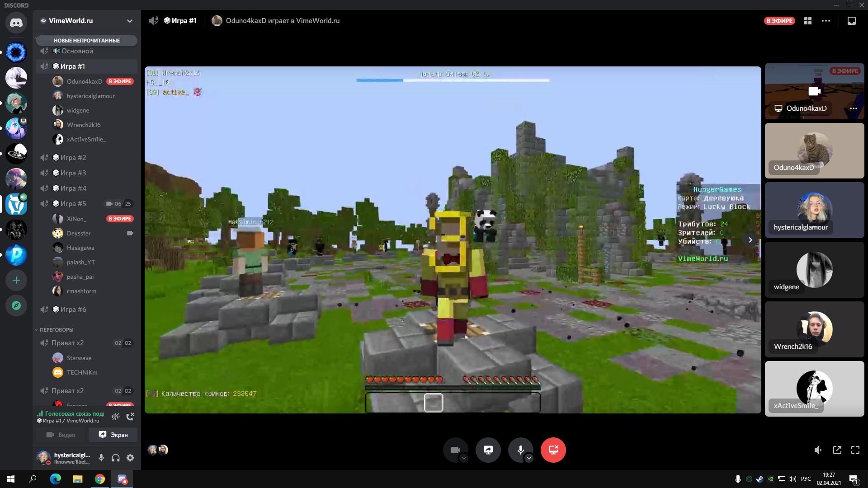
Task: Select xAct1veSm1le_ participant tile
Action: (x=814, y=389)
